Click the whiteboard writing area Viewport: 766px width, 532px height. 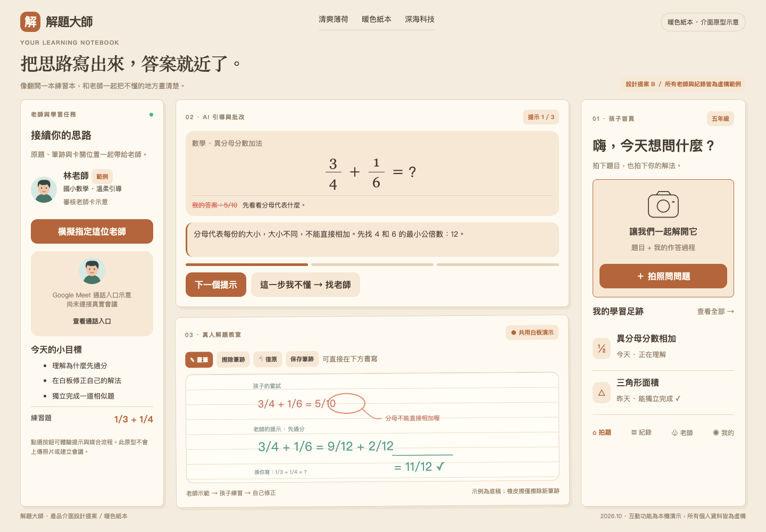372,428
